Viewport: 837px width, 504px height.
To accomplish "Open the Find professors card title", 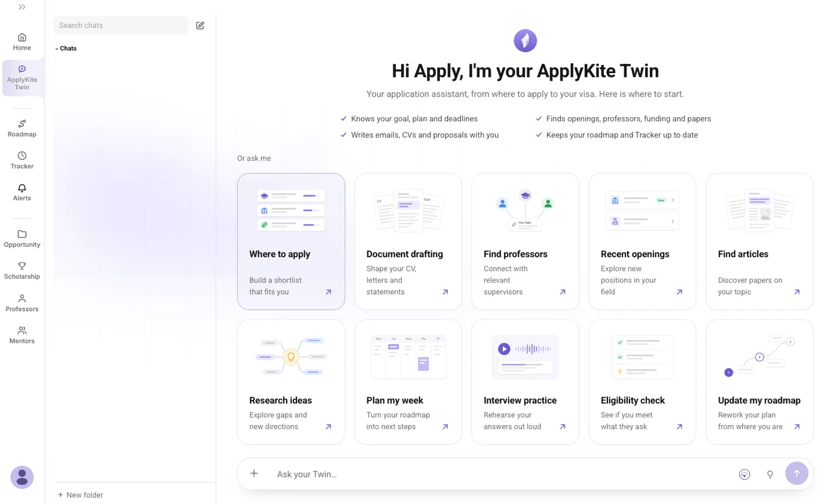I will tap(515, 254).
